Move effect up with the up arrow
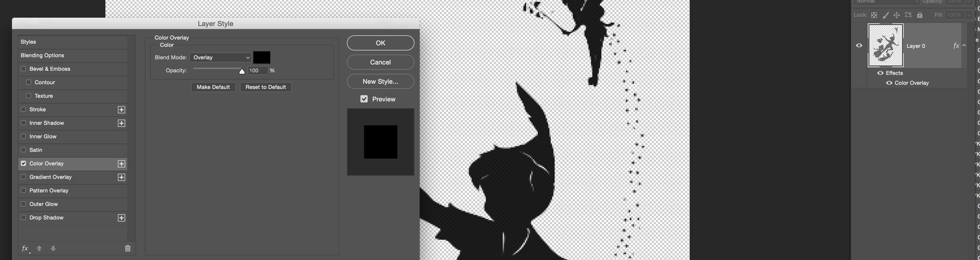Screen dimensions: 980x260 39,248
